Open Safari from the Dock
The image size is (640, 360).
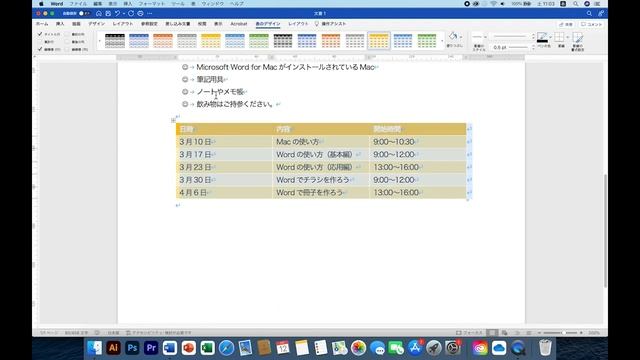(226, 348)
